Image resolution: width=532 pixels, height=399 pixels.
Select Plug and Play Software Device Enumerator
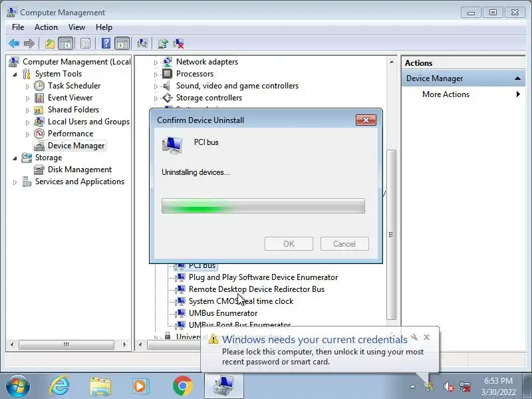coord(263,277)
